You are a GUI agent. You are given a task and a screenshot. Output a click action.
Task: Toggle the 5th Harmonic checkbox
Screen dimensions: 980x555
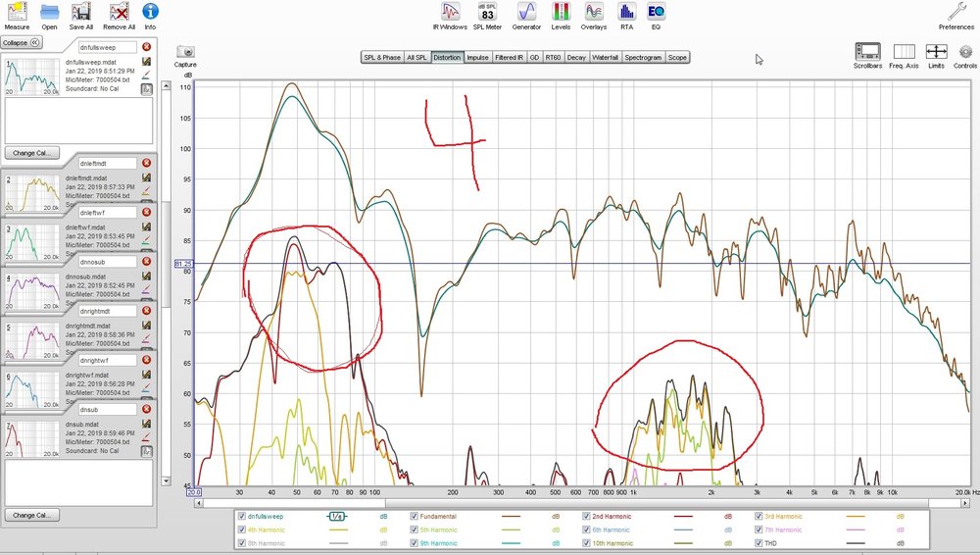(x=414, y=530)
